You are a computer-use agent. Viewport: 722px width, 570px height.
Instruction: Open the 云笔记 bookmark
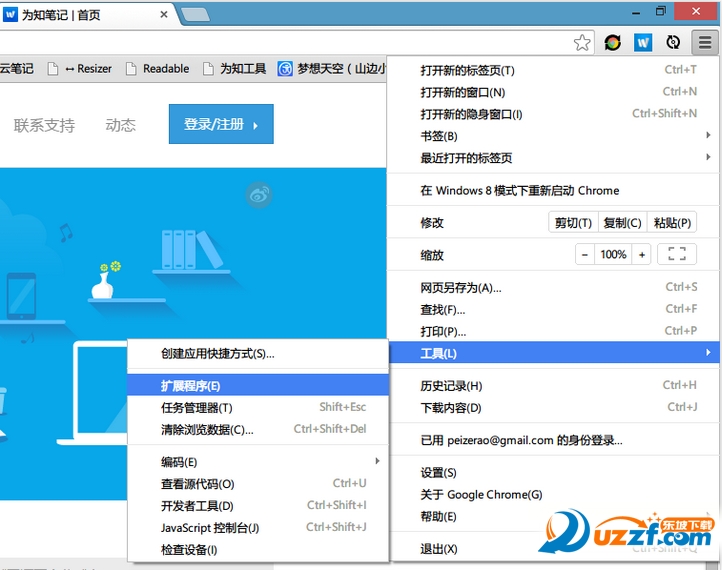17,69
